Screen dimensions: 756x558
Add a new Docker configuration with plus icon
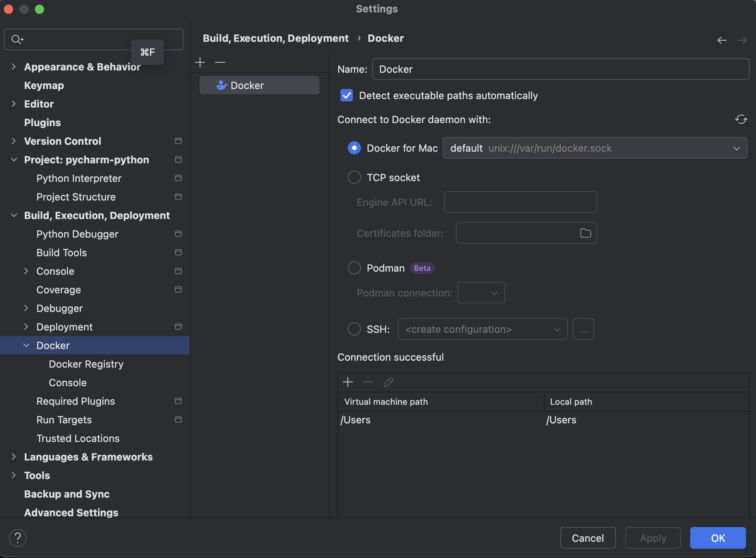200,62
